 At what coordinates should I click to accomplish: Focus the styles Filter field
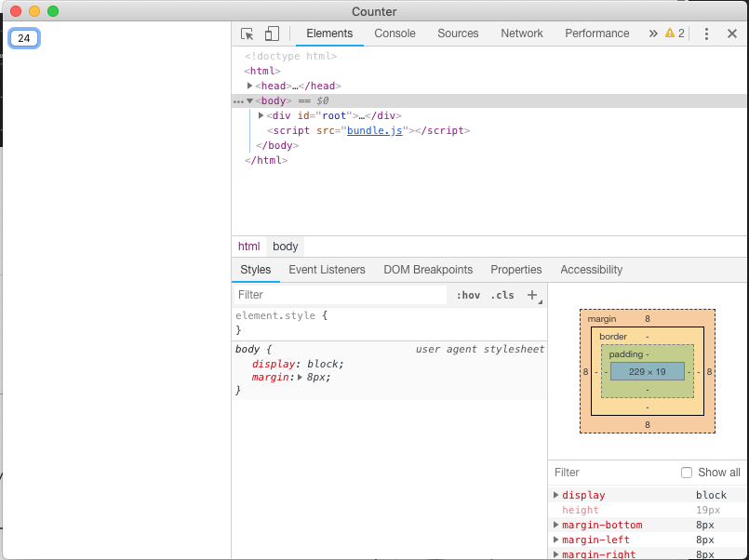pyautogui.click(x=341, y=295)
